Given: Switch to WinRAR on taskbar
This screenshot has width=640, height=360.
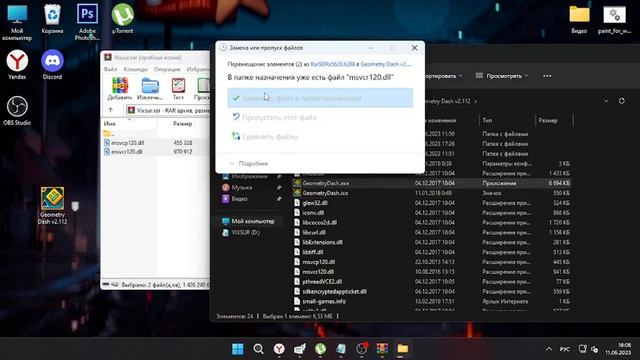Looking at the screenshot, I should coord(382,349).
